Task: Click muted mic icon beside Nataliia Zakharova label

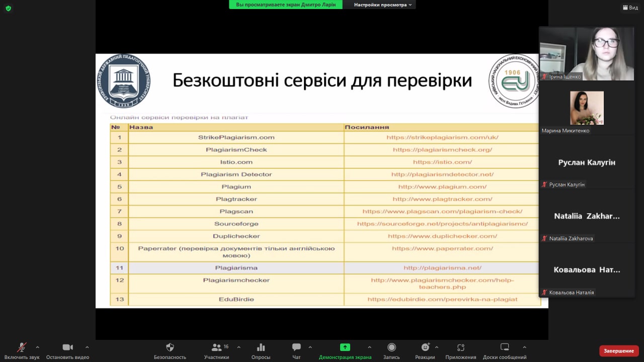Action: pos(544,238)
